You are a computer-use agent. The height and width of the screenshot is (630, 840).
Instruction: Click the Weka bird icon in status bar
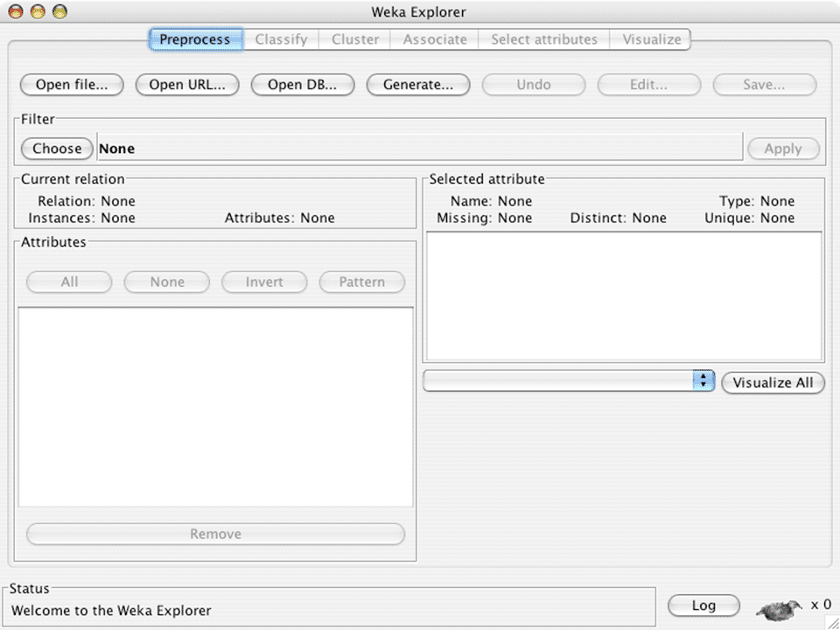coord(780,607)
